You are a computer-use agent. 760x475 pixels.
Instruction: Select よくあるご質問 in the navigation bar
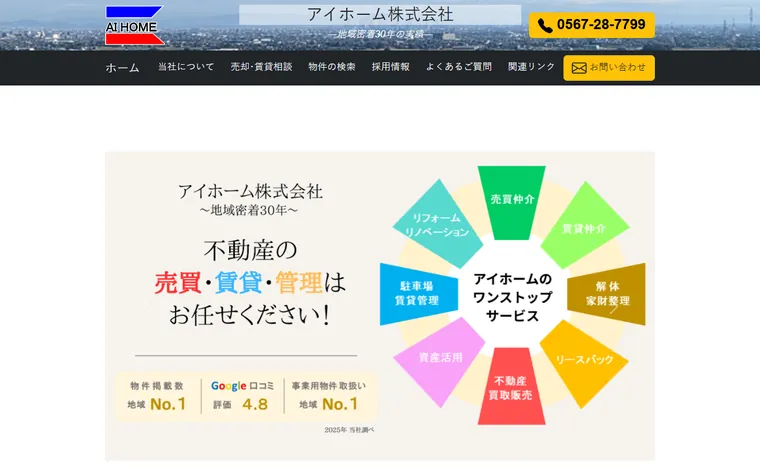coord(459,67)
